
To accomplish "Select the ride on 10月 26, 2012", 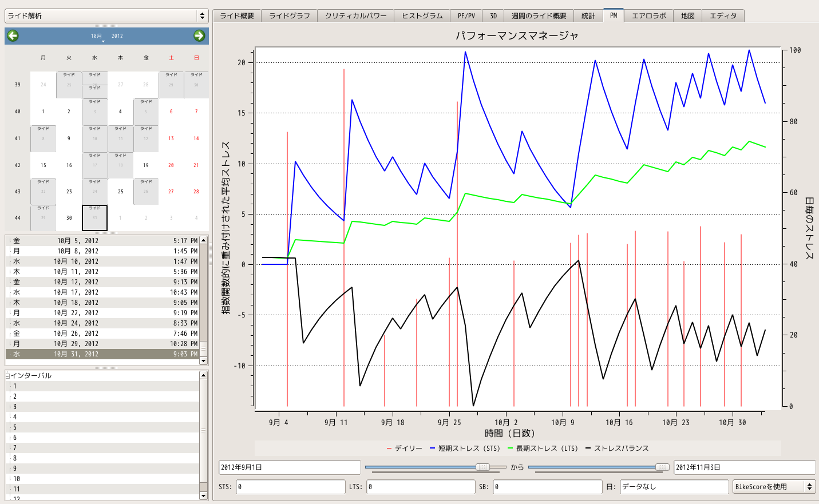I will 102,334.
